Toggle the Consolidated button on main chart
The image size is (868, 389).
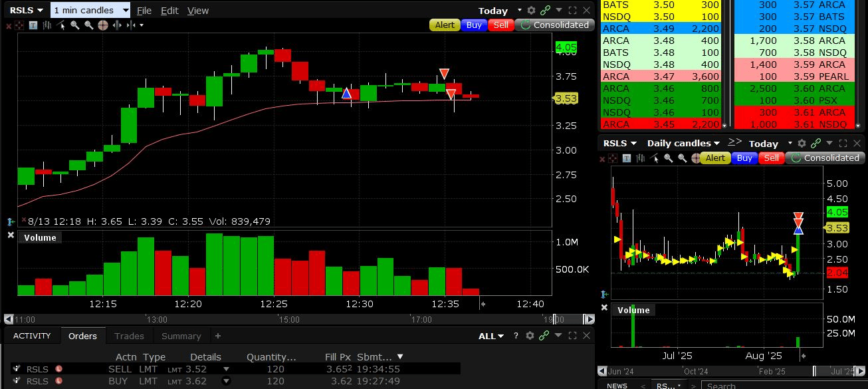554,25
